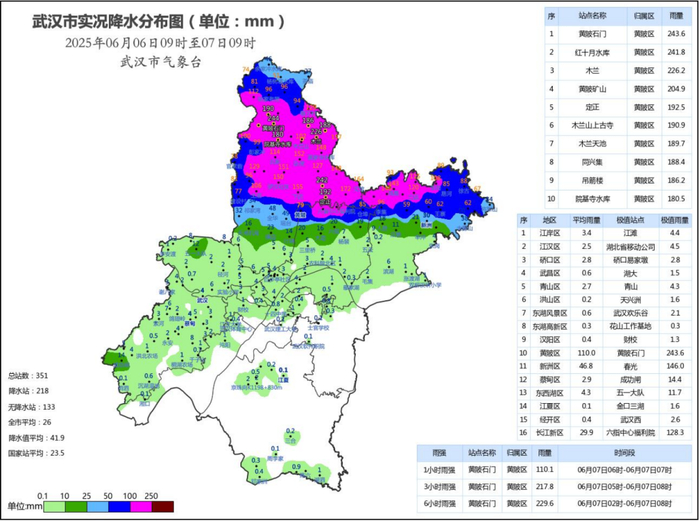Click the 时间段 column header
The height and width of the screenshot is (521, 700).
tap(624, 453)
